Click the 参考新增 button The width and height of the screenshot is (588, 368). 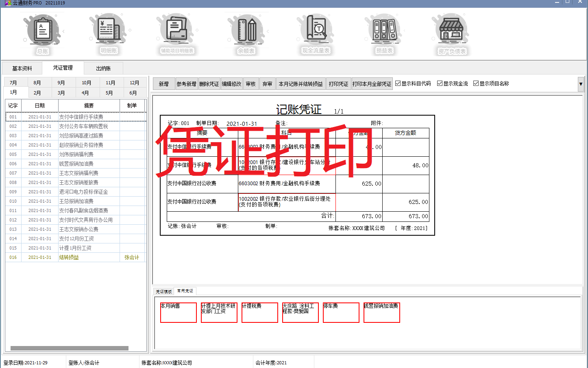click(x=186, y=84)
